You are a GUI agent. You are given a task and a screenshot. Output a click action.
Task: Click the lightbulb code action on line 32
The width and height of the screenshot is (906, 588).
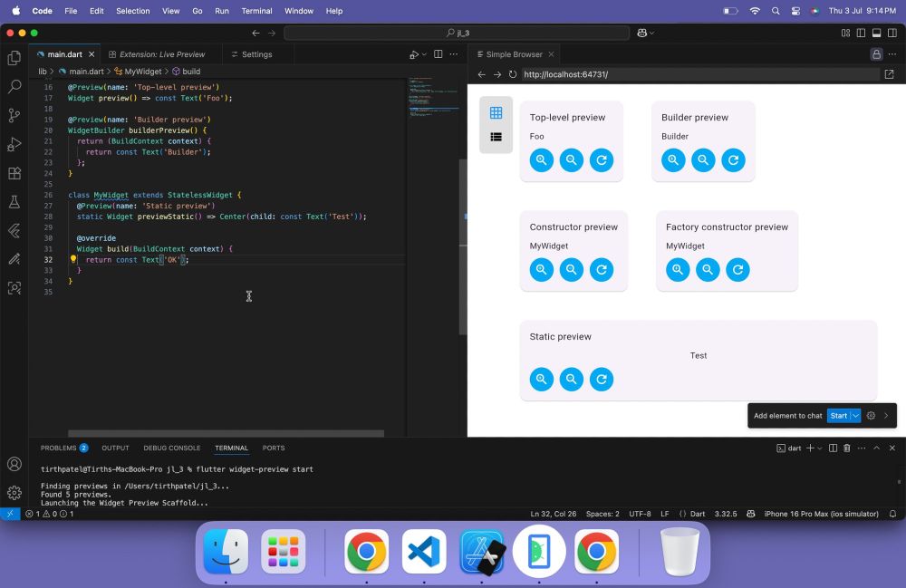tap(73, 259)
